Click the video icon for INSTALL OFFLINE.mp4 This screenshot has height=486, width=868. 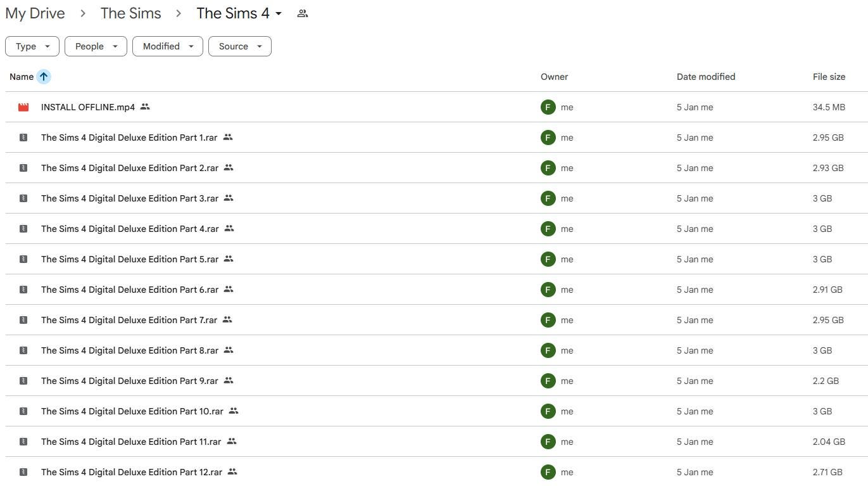pos(23,106)
